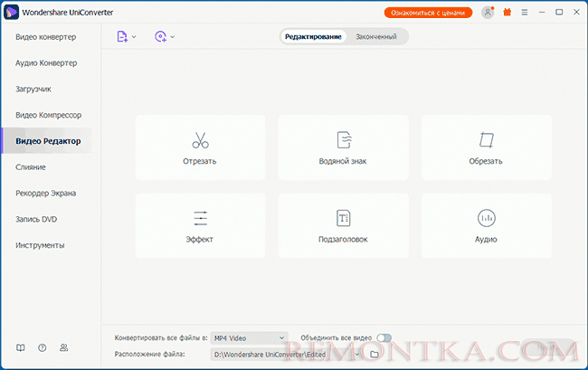Click the community people icon in sidebar

click(x=63, y=348)
